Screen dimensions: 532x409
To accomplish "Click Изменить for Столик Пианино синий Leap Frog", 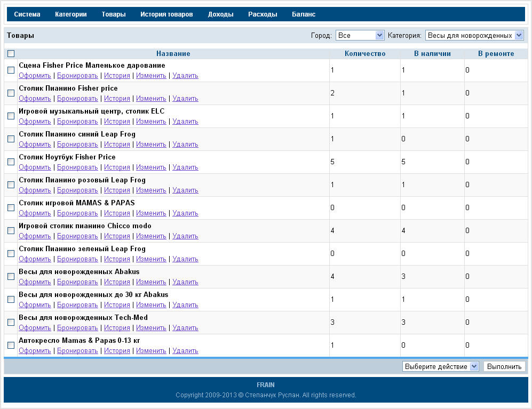I will [151, 145].
